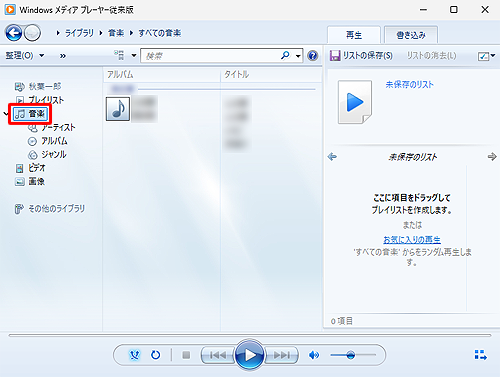The height and width of the screenshot is (377, 500).
Task: Click the search magnifier icon
Action: [285, 55]
